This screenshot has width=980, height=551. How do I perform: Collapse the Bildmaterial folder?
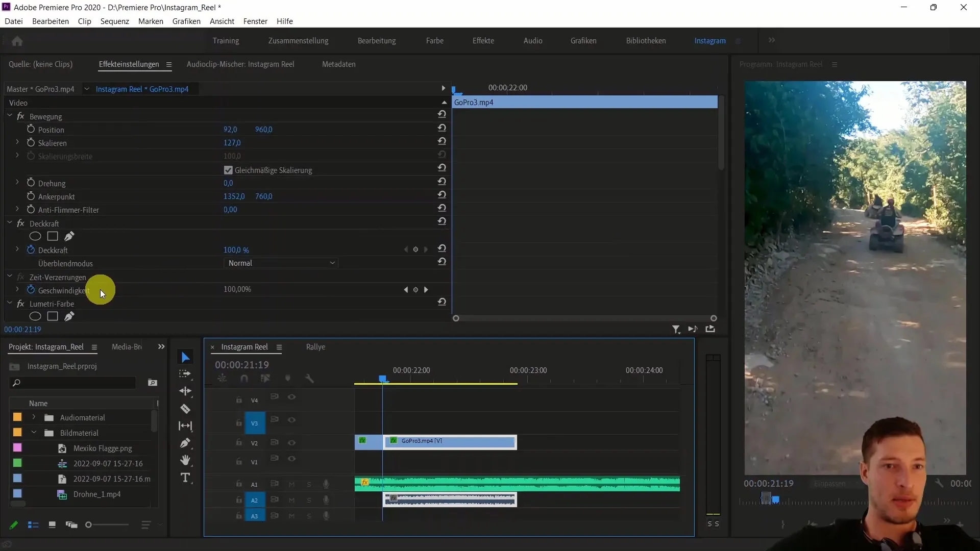click(x=34, y=433)
